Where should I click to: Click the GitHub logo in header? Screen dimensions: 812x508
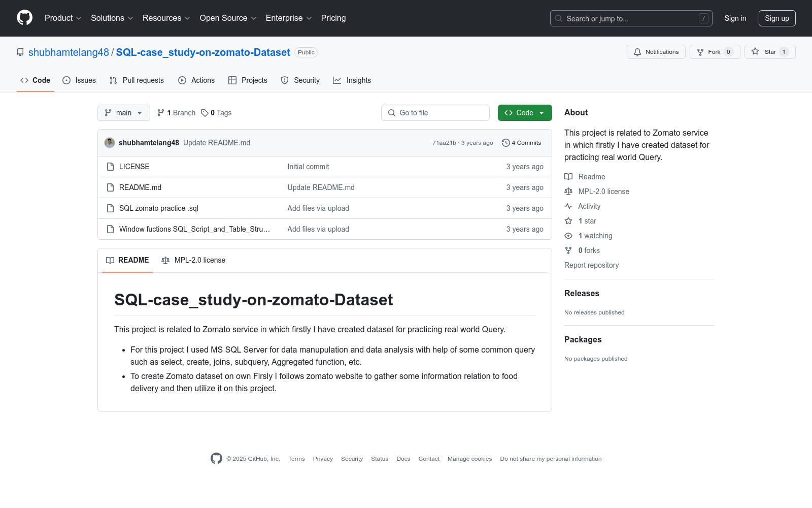click(x=24, y=18)
